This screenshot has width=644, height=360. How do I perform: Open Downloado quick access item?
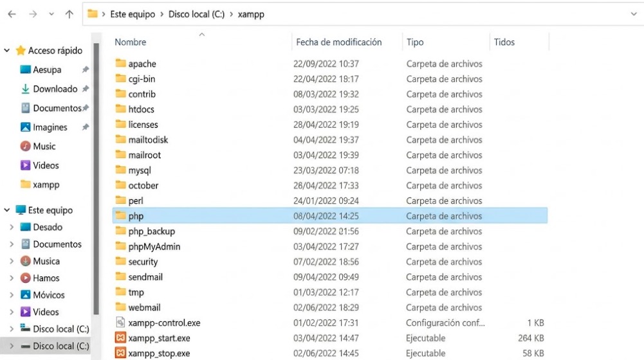coord(55,89)
